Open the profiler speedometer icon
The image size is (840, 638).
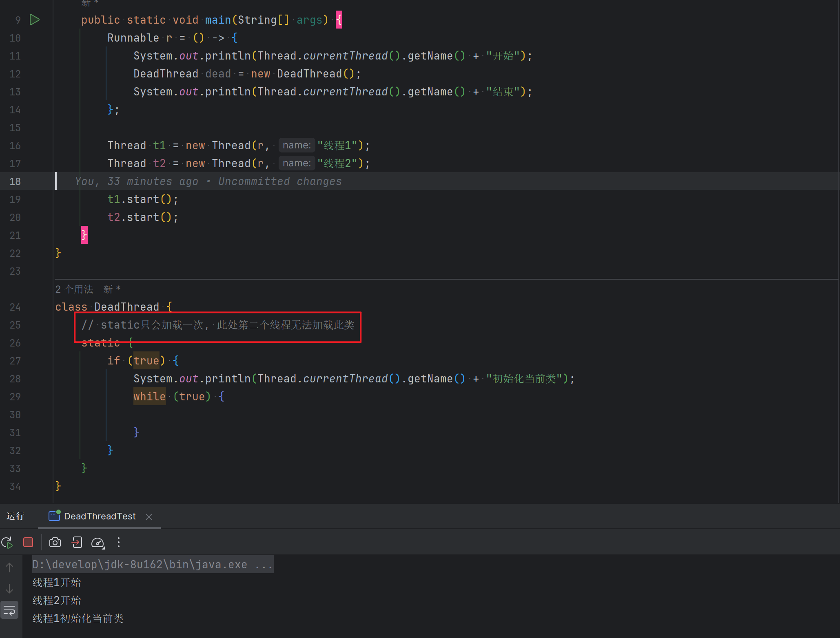[x=98, y=543]
